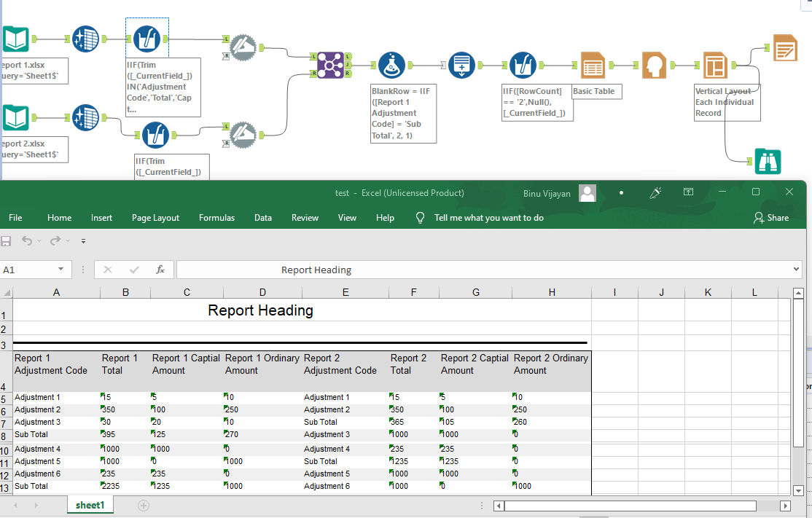The image size is (812, 518).
Task: Click the Basic Table tool
Action: [593, 65]
